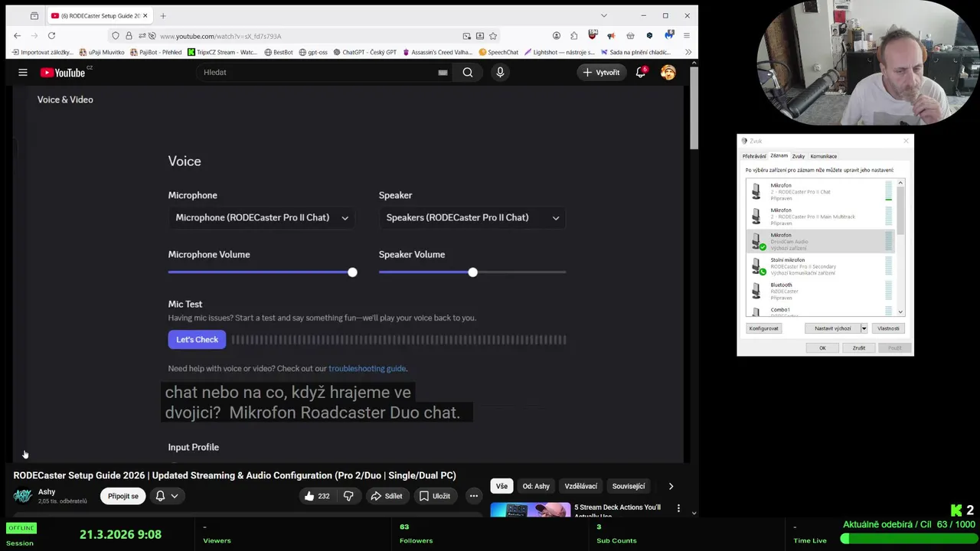Open the YouTube notifications bell
Image resolution: width=980 pixels, height=551 pixels.
(641, 72)
